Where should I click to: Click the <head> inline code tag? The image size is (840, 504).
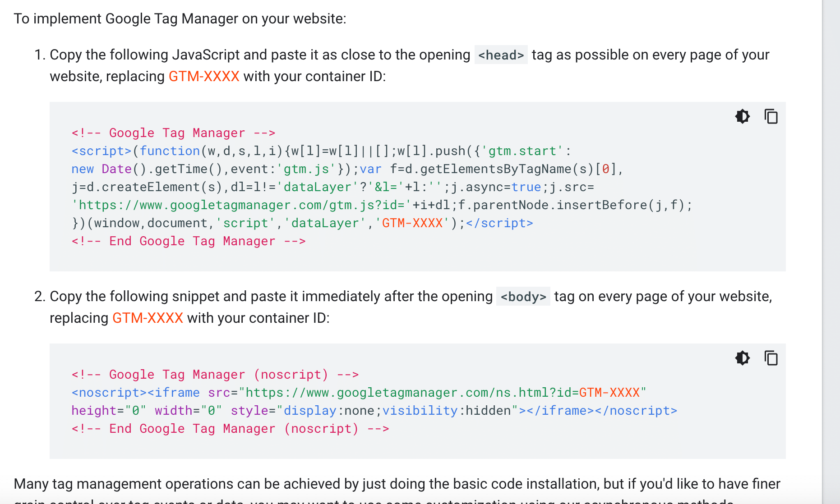[x=501, y=55]
